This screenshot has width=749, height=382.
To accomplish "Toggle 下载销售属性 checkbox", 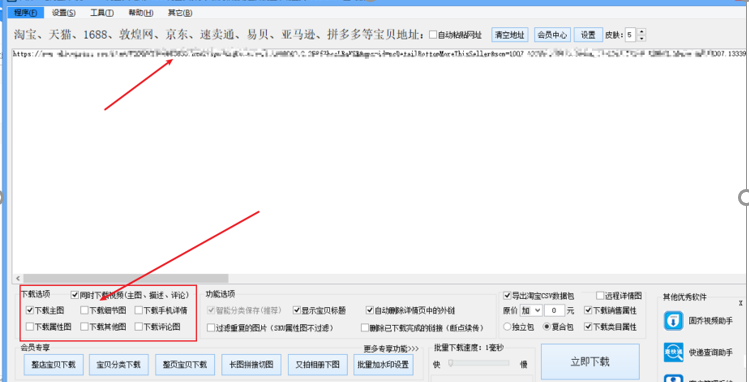I will click(588, 310).
